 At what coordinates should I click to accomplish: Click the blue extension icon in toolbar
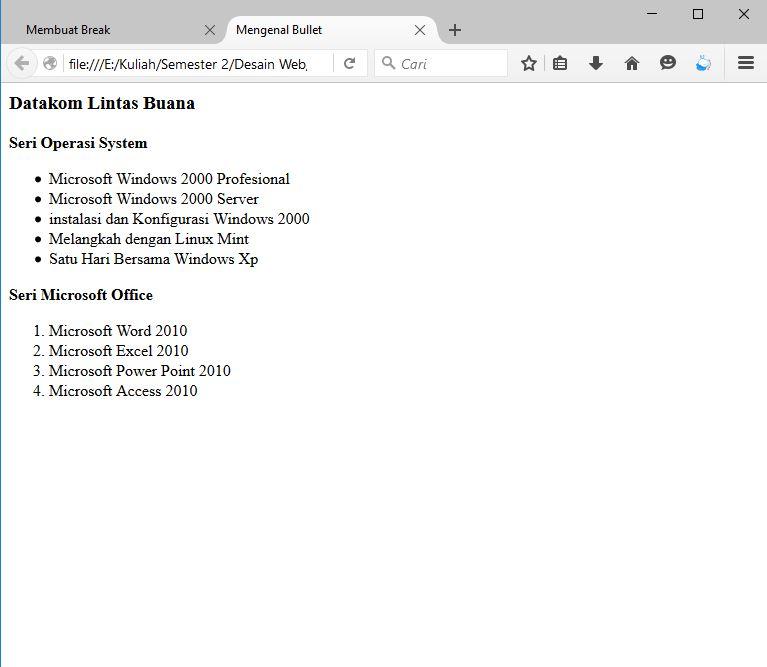click(703, 64)
